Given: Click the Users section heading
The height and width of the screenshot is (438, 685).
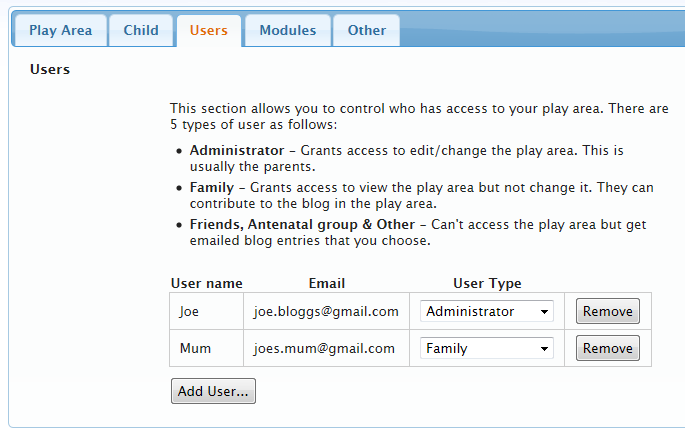Looking at the screenshot, I should [x=50, y=70].
